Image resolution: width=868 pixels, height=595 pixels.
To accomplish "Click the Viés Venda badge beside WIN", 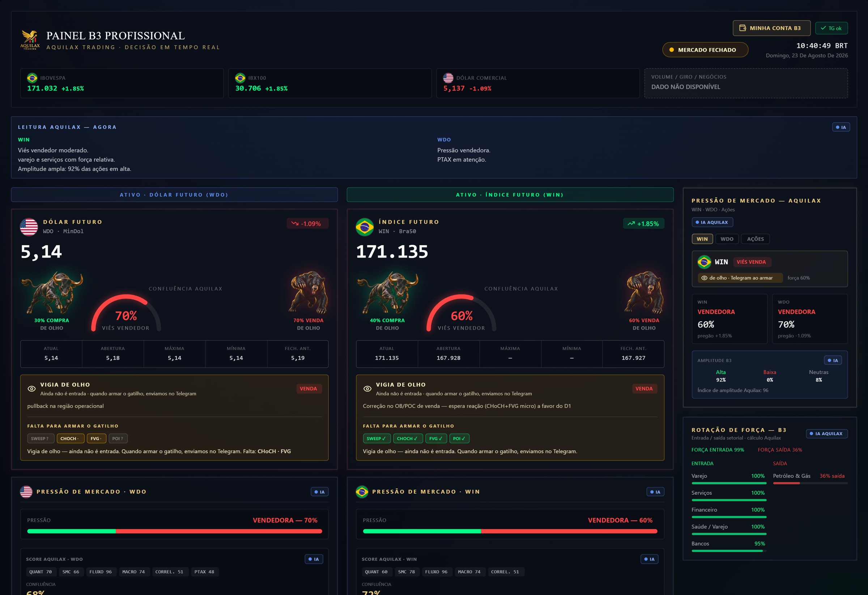I will (x=752, y=262).
